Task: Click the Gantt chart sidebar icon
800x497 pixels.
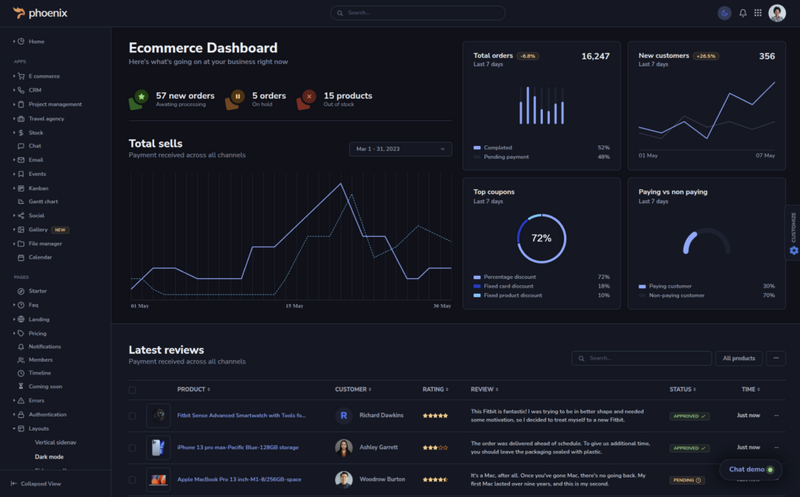Action: (20, 202)
